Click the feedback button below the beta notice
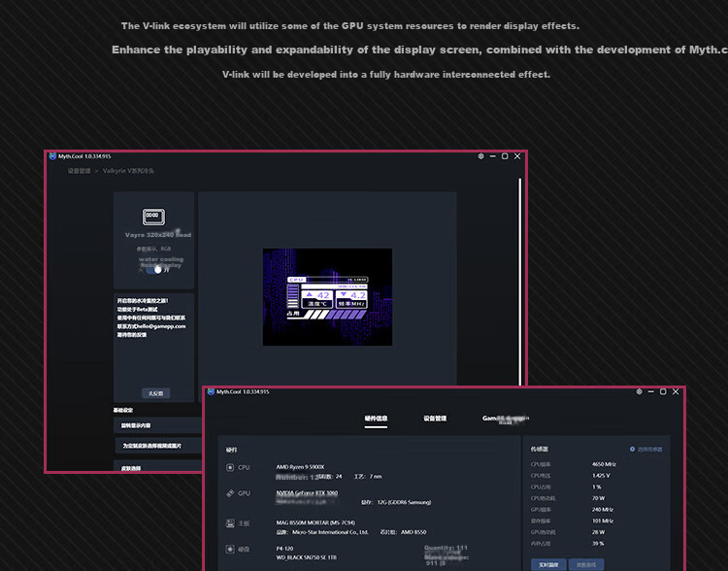The width and height of the screenshot is (728, 571). pyautogui.click(x=155, y=393)
